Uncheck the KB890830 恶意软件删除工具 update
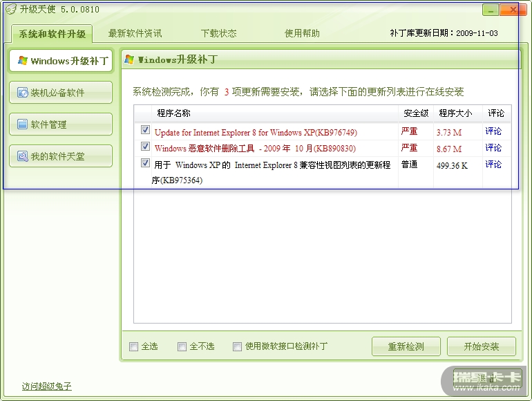532x401 pixels. pos(145,147)
